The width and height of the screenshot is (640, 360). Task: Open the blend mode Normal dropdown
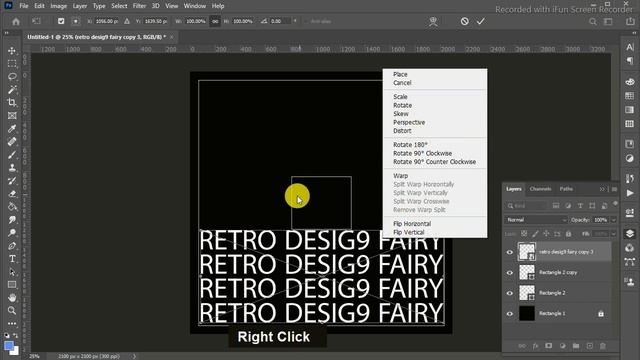(536, 220)
